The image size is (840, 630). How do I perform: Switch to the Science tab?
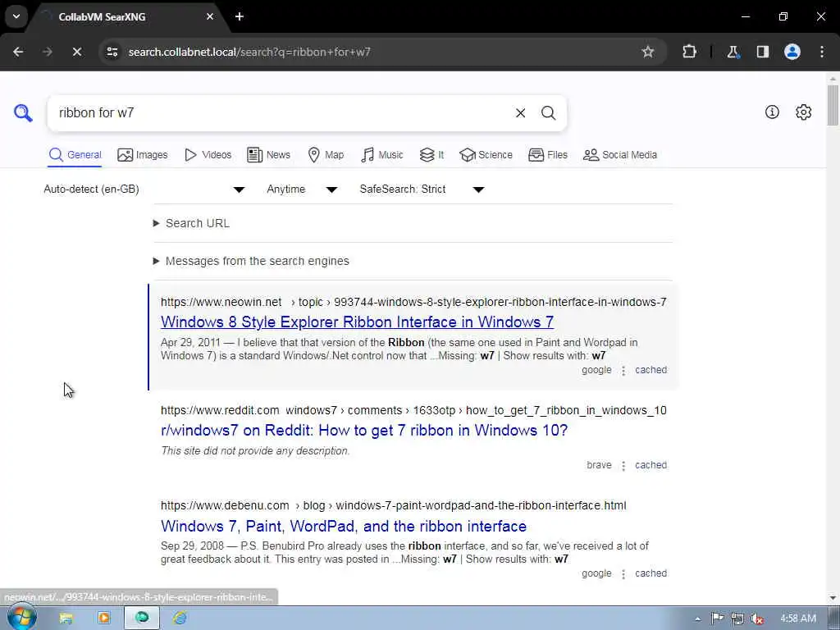click(x=486, y=155)
